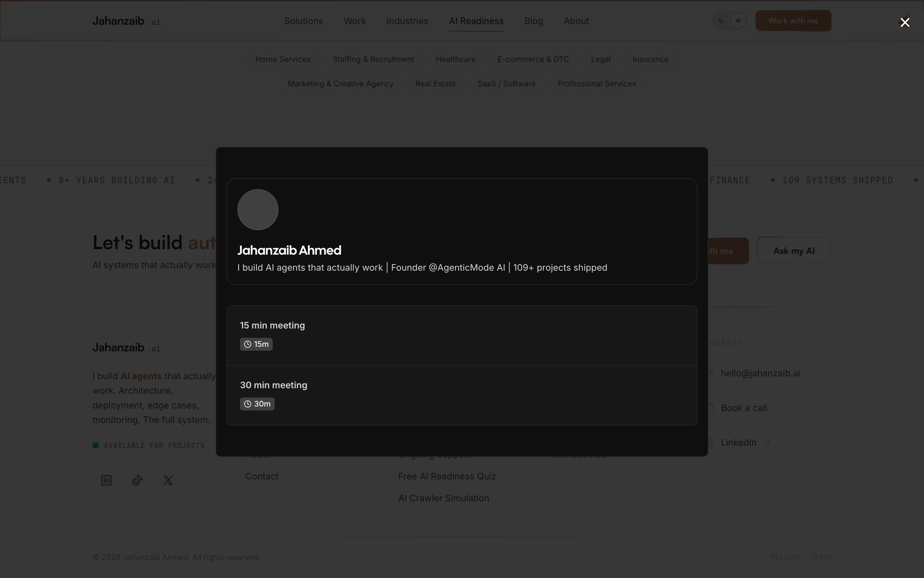
Task: Open the About nav item
Action: click(576, 21)
